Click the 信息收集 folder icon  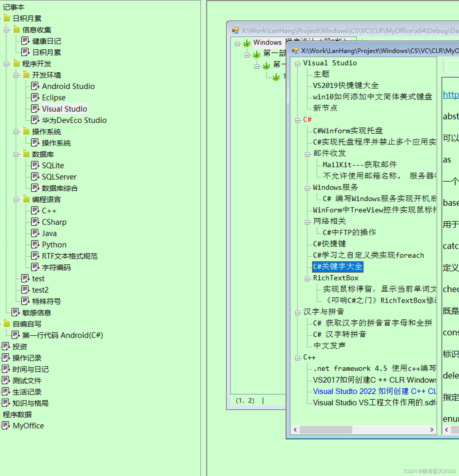click(16, 30)
